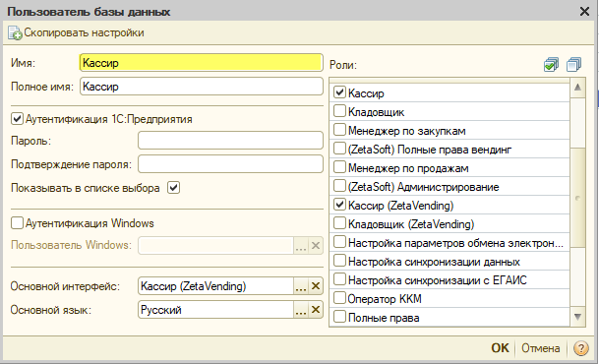Toggle Аутентификация 1С:Предприятия checkbox

pyautogui.click(x=17, y=119)
